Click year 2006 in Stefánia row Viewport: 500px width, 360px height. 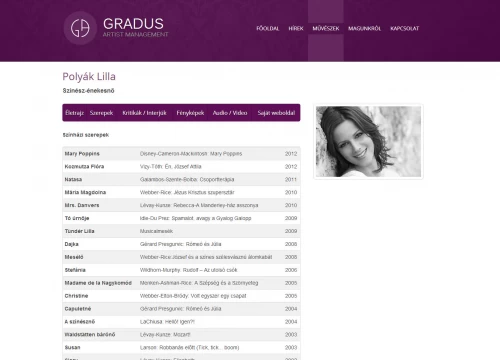pos(291,270)
